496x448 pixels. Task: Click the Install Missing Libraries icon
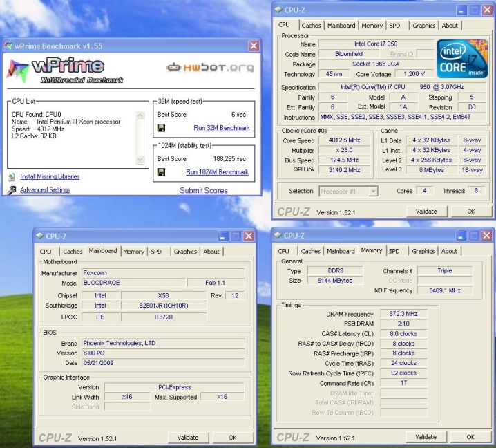[x=11, y=177]
